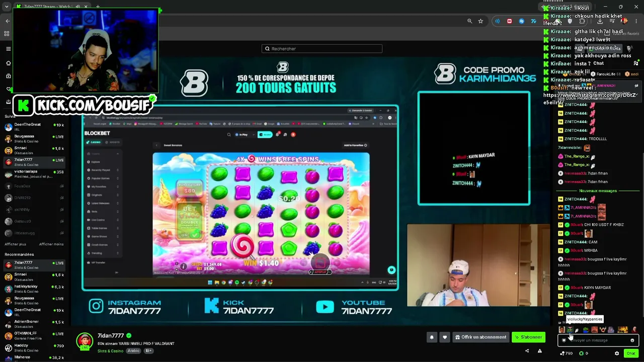Click the zoom magnifier in the address bar
The image size is (644, 362).
click(x=469, y=21)
